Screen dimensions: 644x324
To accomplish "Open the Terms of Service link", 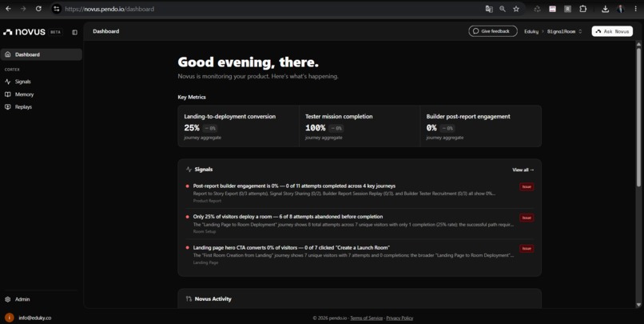I will [x=367, y=318].
